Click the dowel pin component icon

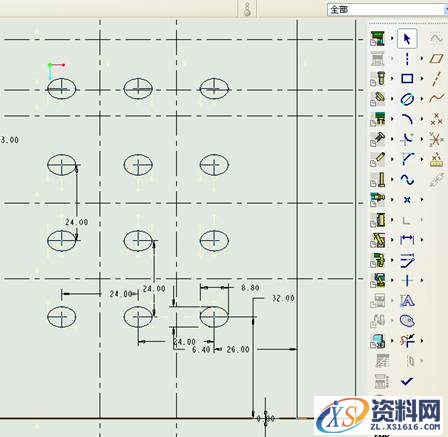pos(378,99)
